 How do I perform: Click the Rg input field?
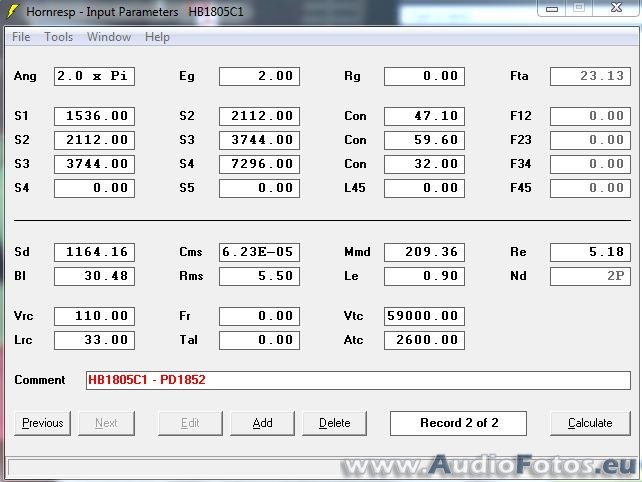(x=424, y=76)
